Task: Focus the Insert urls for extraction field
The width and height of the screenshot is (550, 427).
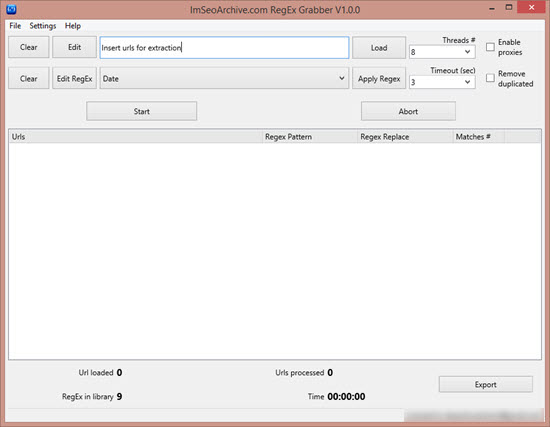Action: click(x=224, y=48)
